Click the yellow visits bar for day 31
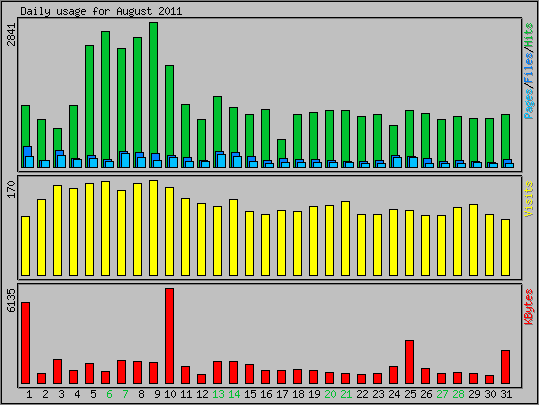This screenshot has width=539, height=405. tap(505, 248)
